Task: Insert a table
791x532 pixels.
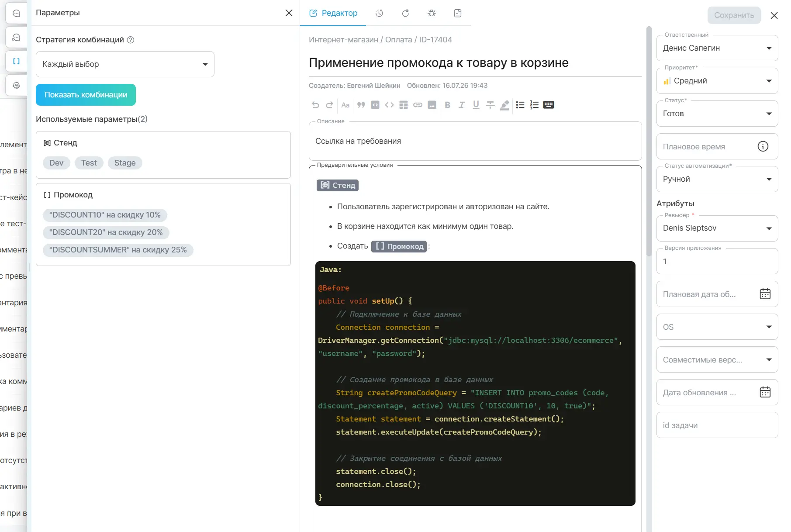Action: [x=404, y=105]
